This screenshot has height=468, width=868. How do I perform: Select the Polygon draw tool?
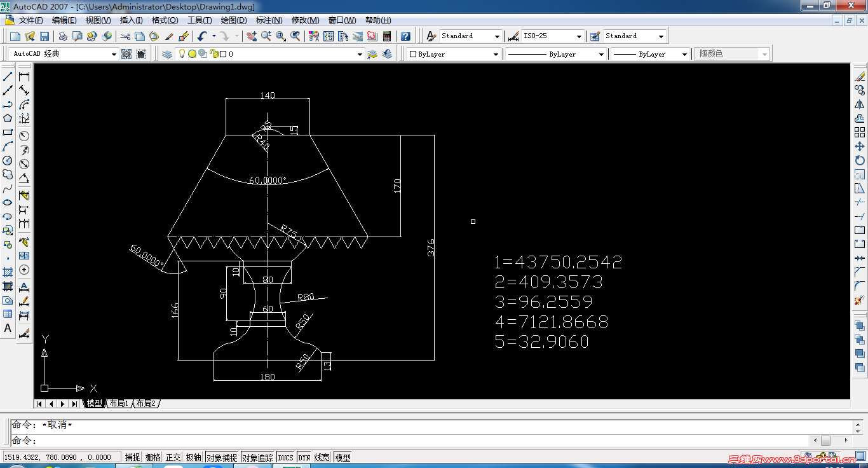(x=8, y=118)
